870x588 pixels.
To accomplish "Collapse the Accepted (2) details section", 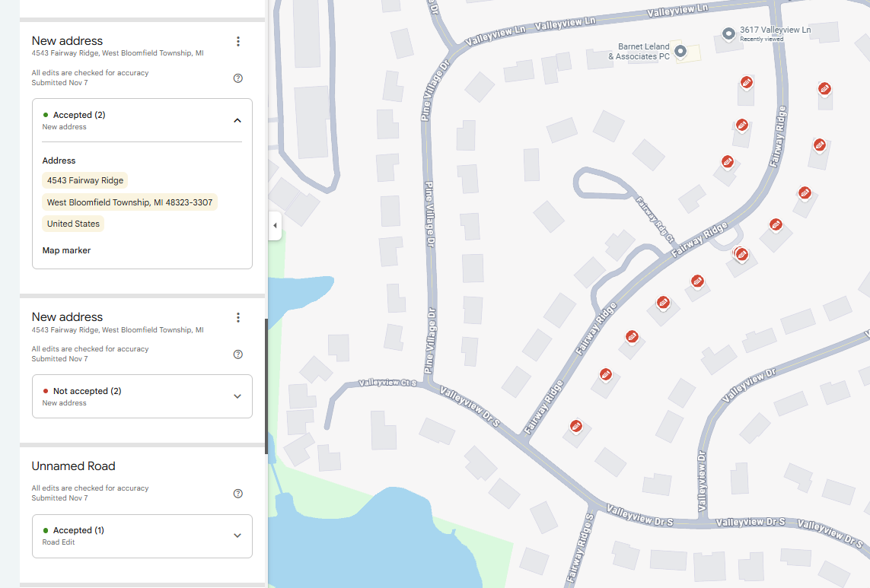I will pyautogui.click(x=237, y=120).
